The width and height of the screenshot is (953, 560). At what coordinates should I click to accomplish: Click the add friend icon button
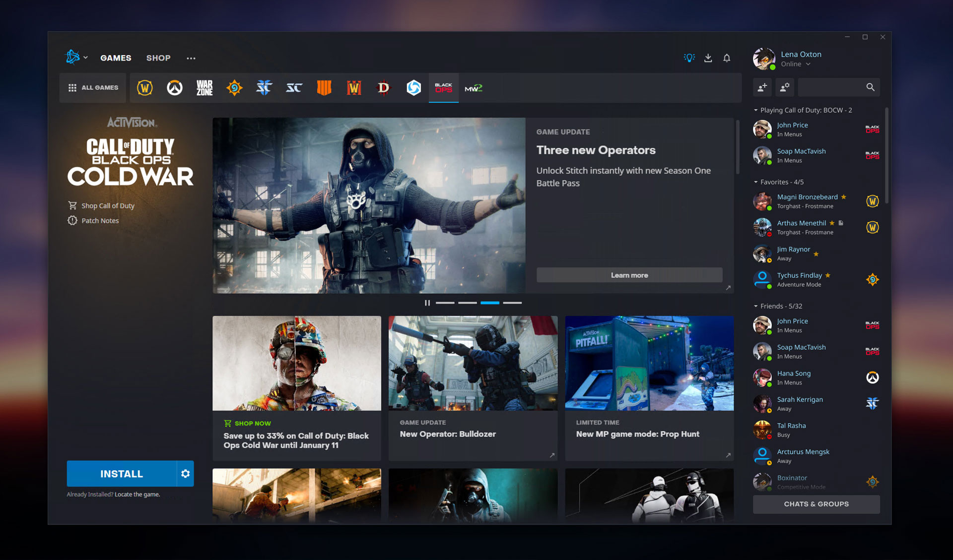pos(761,87)
